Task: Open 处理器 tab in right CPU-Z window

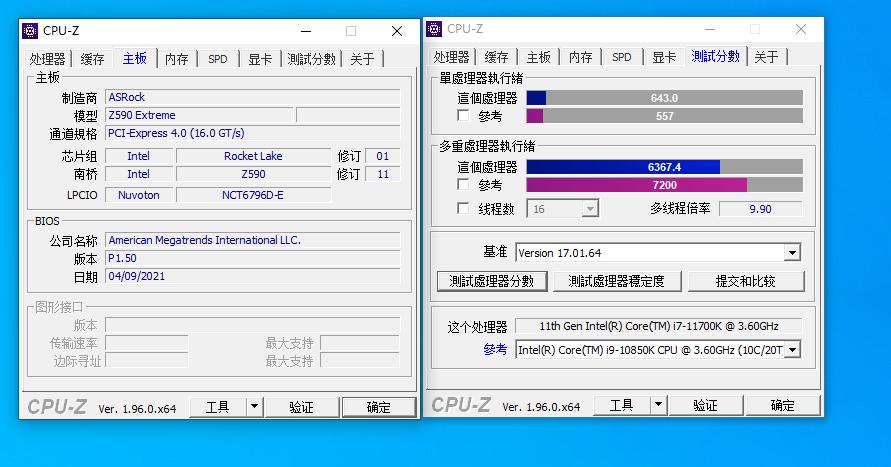Action: coord(452,57)
